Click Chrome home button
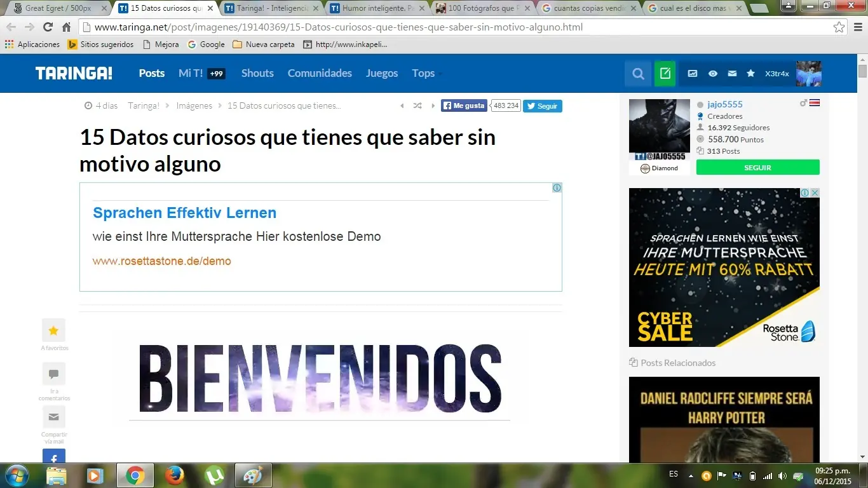Image resolution: width=868 pixels, height=488 pixels. (x=66, y=27)
